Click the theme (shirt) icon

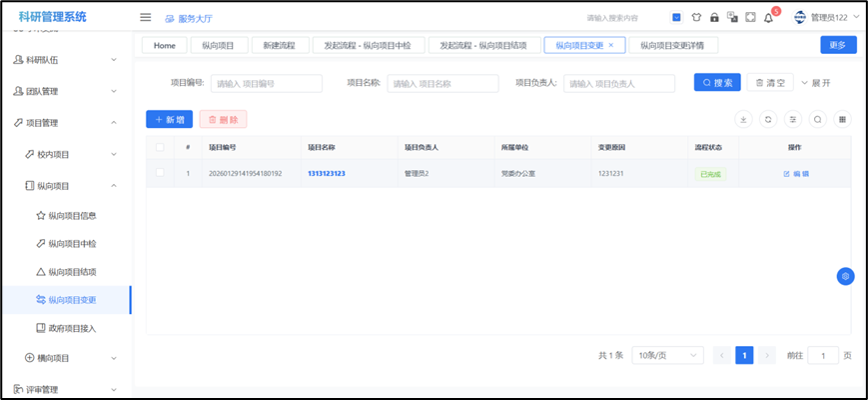click(696, 18)
